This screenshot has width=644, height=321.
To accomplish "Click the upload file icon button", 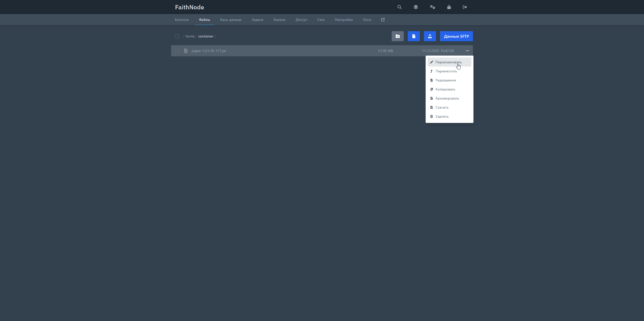I will click(x=430, y=36).
